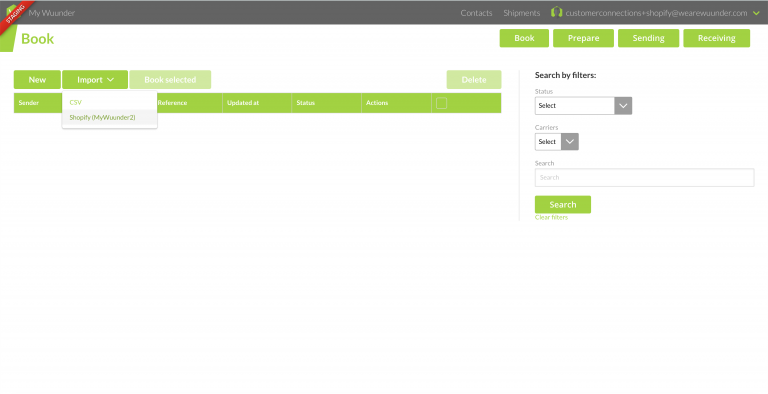
Task: Click the My Wuunder title text
Action: (51, 13)
